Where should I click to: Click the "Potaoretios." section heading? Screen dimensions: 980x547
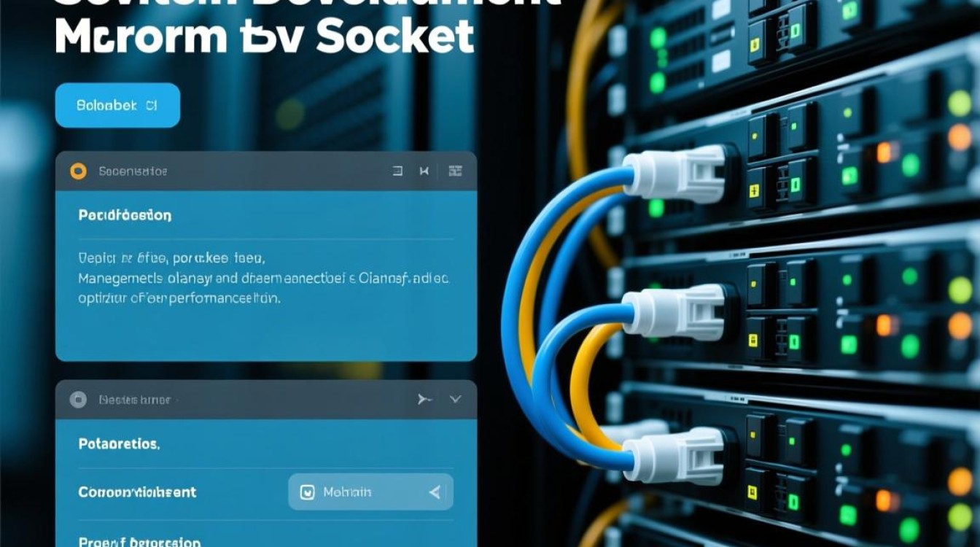[119, 443]
